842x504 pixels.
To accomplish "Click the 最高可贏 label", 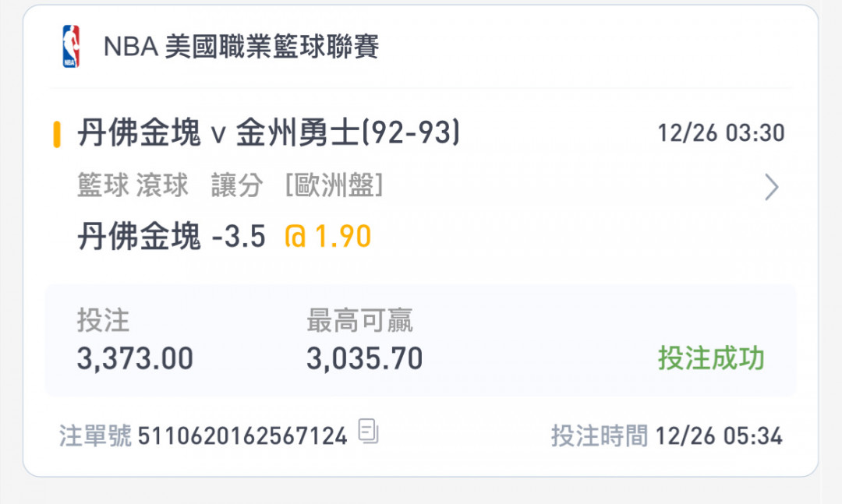I will [x=359, y=320].
